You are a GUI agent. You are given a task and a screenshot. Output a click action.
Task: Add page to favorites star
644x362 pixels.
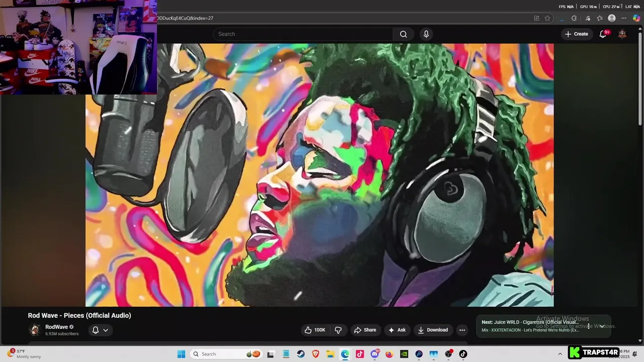(547, 18)
